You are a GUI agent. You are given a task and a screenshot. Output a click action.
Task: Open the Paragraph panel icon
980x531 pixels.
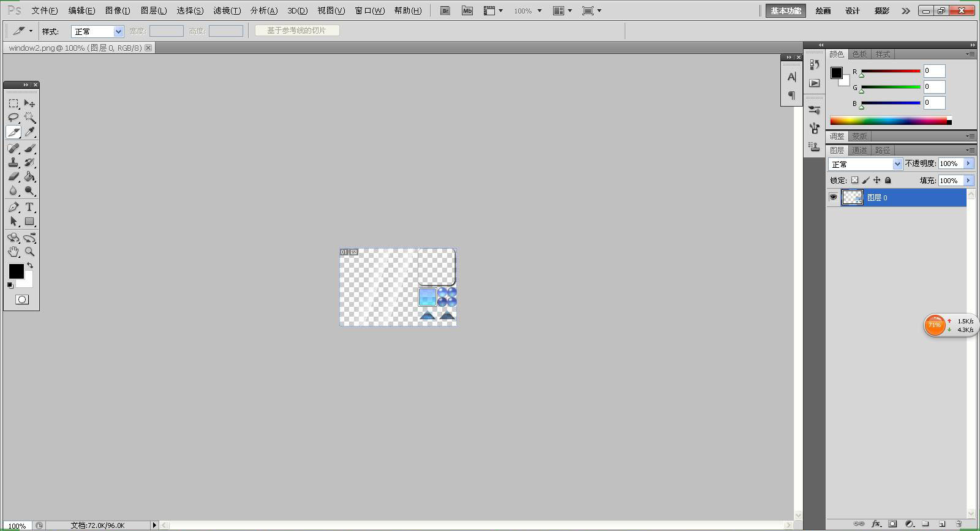(x=791, y=95)
